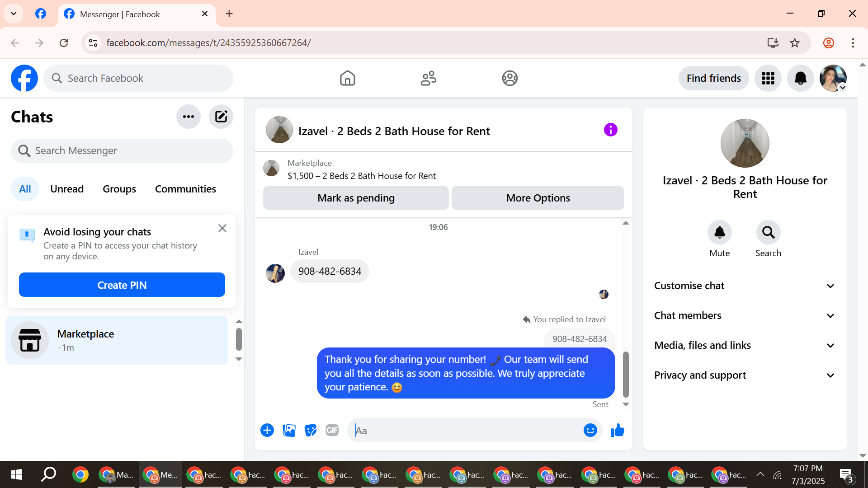The width and height of the screenshot is (868, 488).
Task: Open the new message compose icon
Action: point(221,117)
